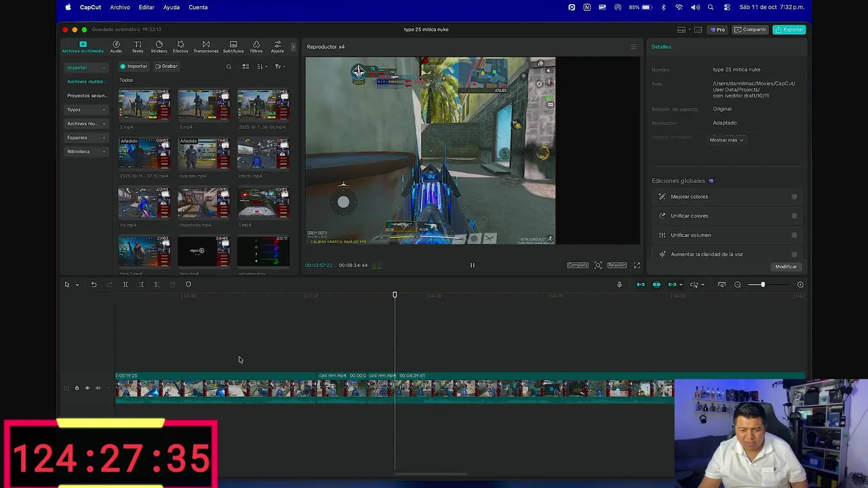Open the Efectos panel
Viewport: 868px width, 488px height.
click(x=180, y=47)
